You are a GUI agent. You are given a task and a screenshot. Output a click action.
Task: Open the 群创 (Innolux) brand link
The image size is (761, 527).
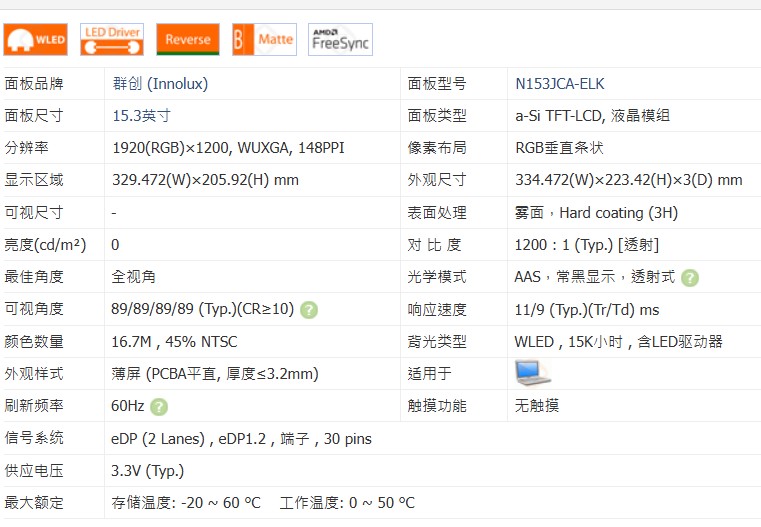pyautogui.click(x=160, y=84)
